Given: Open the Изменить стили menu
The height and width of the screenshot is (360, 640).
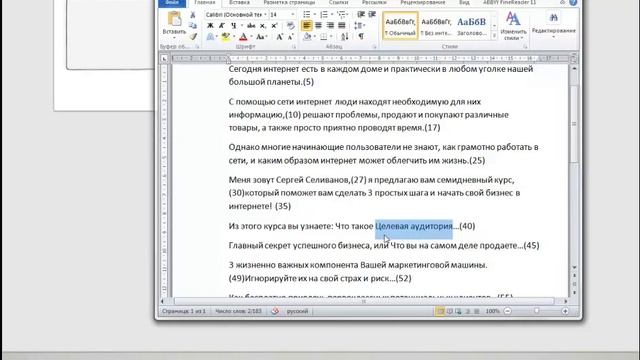Looking at the screenshot, I should point(513,26).
